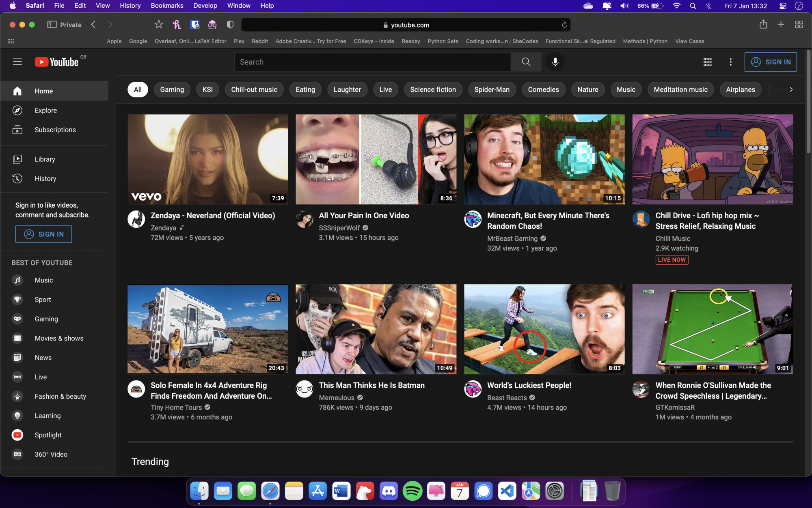Click the top-right SIGN IN button
812x508 pixels.
(x=770, y=62)
